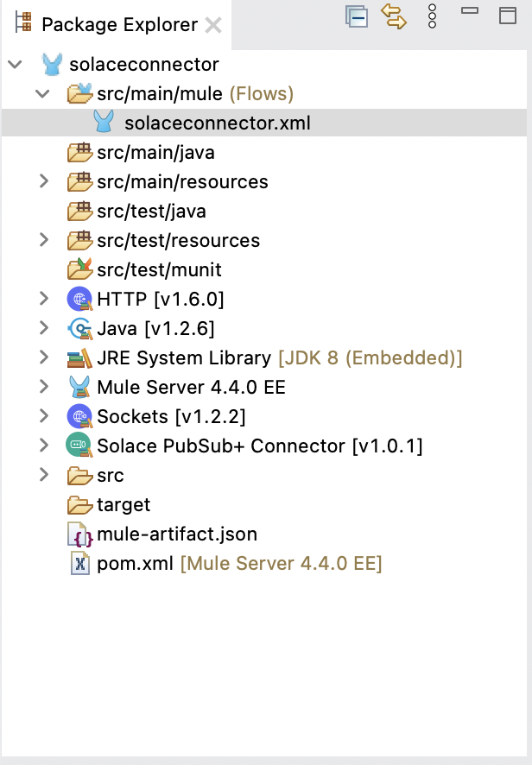Click the Collapse All icon in Package Explorer toolbar
This screenshot has width=532, height=765.
(357, 16)
